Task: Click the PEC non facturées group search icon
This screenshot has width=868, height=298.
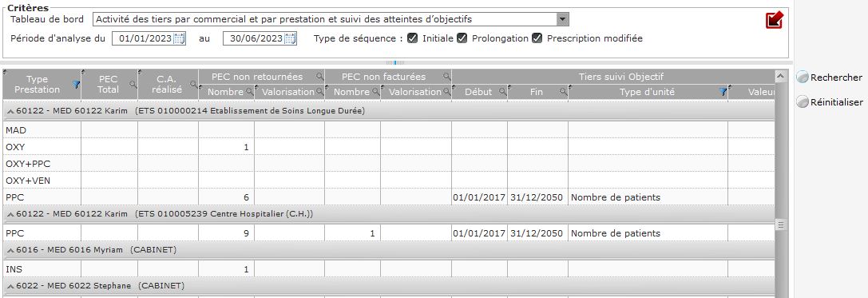Action: click(446, 77)
